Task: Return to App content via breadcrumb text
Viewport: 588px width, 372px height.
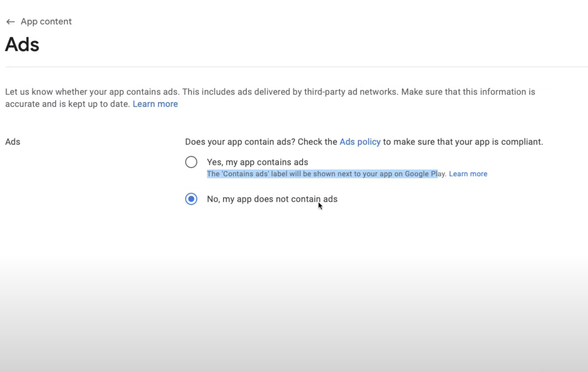Action: click(46, 21)
